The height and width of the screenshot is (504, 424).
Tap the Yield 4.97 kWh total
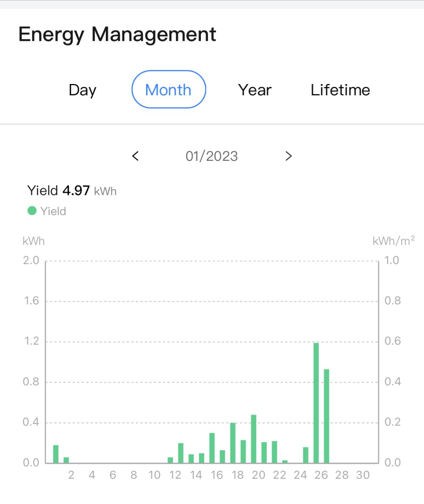click(x=72, y=191)
